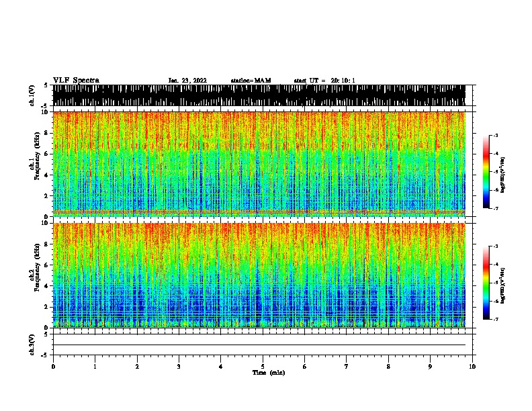Click the "-6" tick on ch.2 colorbar
Screen dimensions: 532x411
click(496, 301)
